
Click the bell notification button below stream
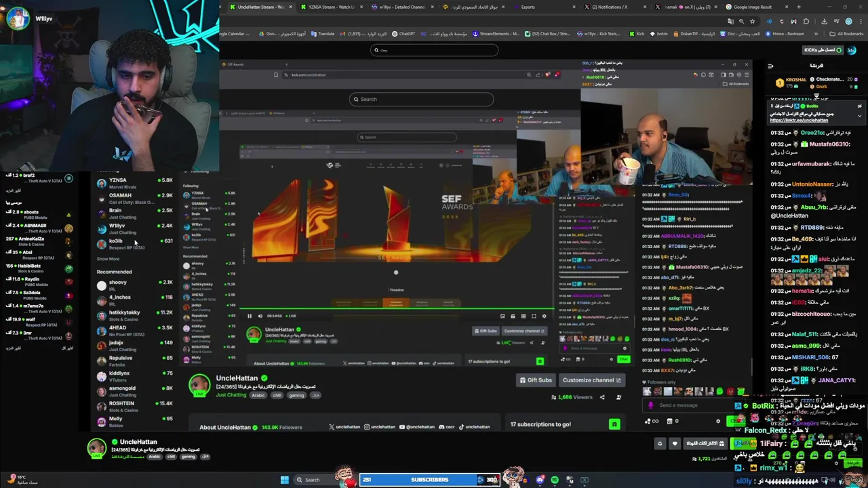tap(659, 443)
